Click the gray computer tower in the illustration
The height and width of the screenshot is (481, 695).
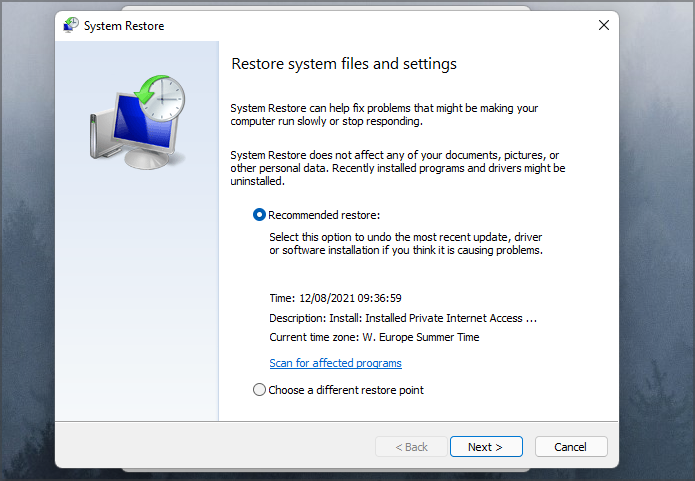[101, 135]
